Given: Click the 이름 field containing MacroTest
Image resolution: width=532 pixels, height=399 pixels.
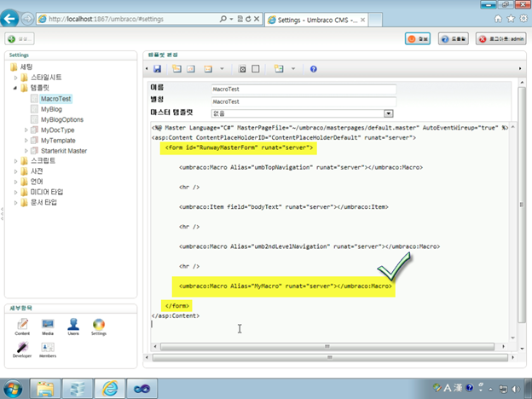Looking at the screenshot, I should (x=304, y=90).
